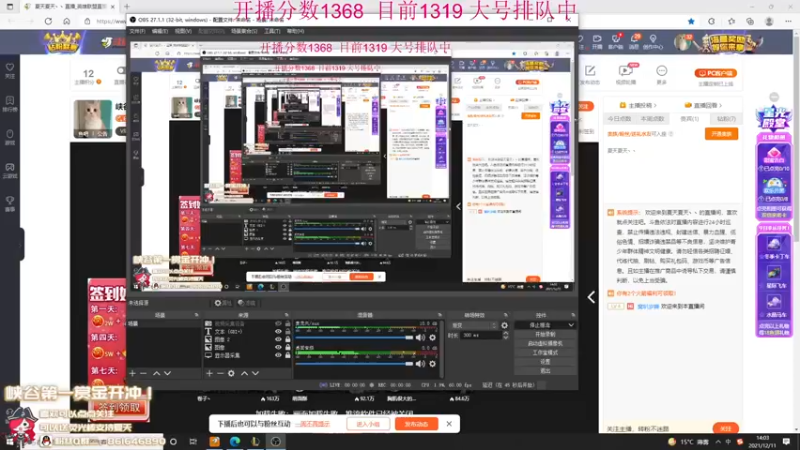
Task: Switch to 钻粉(7) tab
Action: pyautogui.click(x=726, y=119)
